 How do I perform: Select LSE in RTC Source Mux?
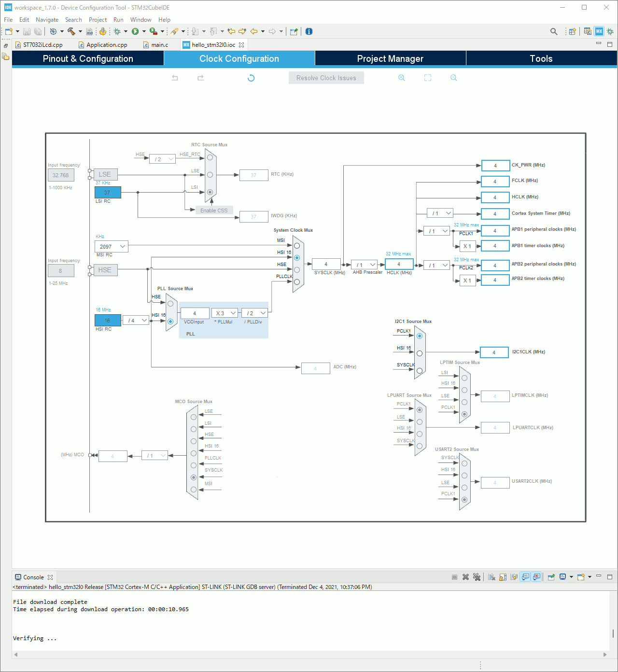[x=210, y=175]
